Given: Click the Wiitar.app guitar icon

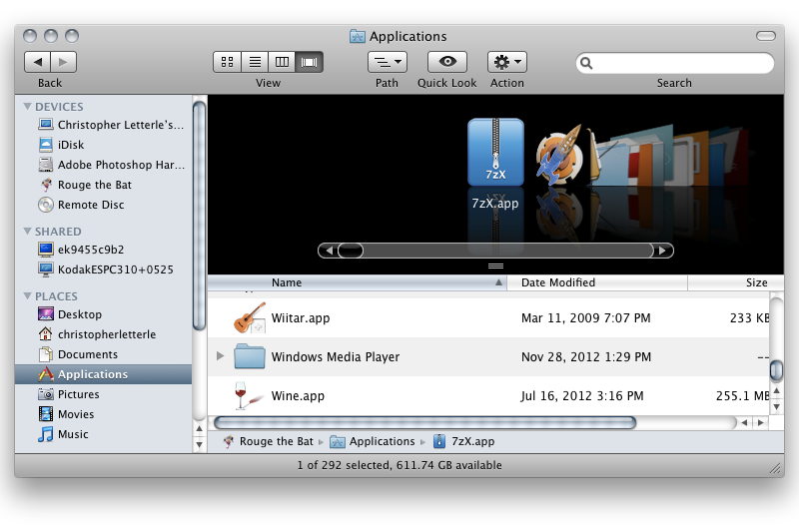Looking at the screenshot, I should point(250,317).
